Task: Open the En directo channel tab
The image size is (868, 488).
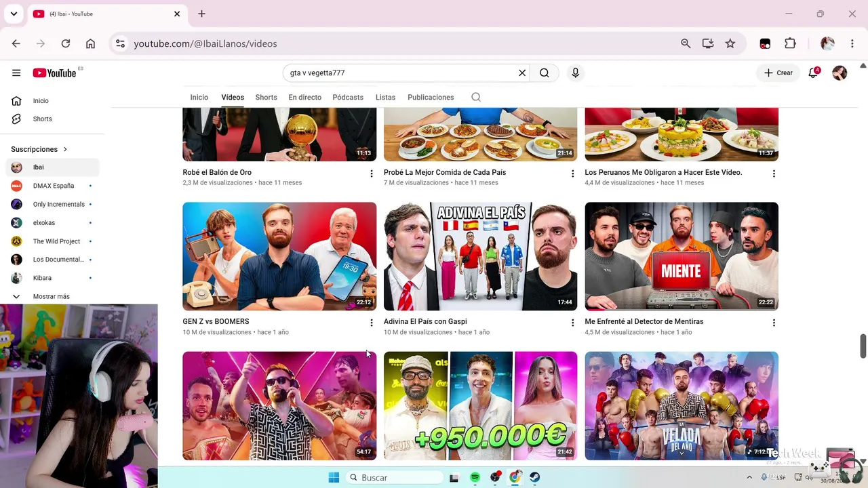Action: click(x=304, y=97)
